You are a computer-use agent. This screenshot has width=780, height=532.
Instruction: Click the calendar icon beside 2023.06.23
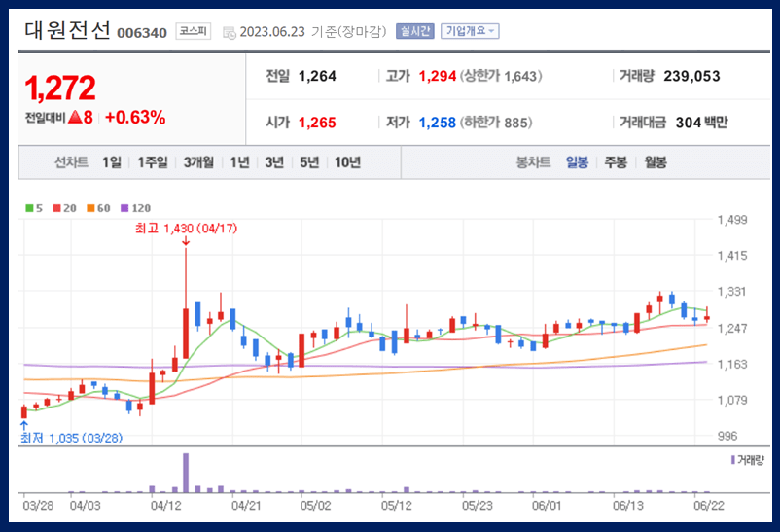point(230,33)
